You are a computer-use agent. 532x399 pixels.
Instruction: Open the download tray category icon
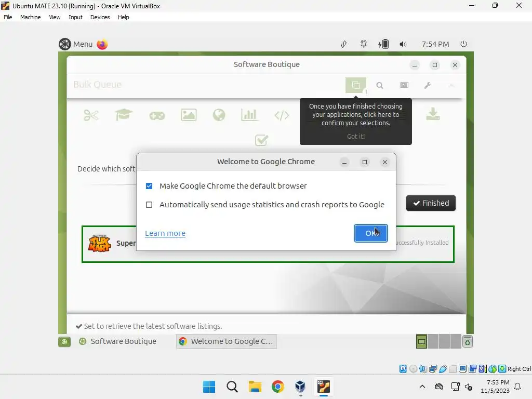coord(433,114)
